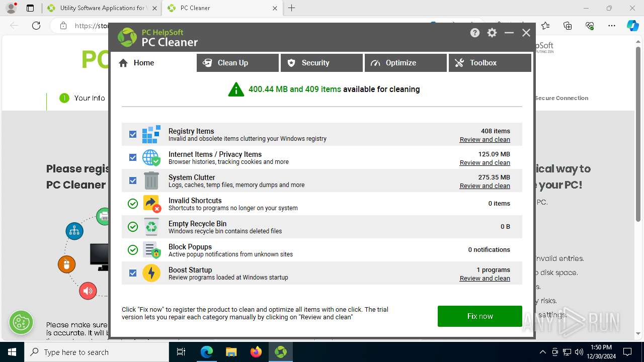
Task: Click the Windows taskbar search box
Action: point(97,352)
